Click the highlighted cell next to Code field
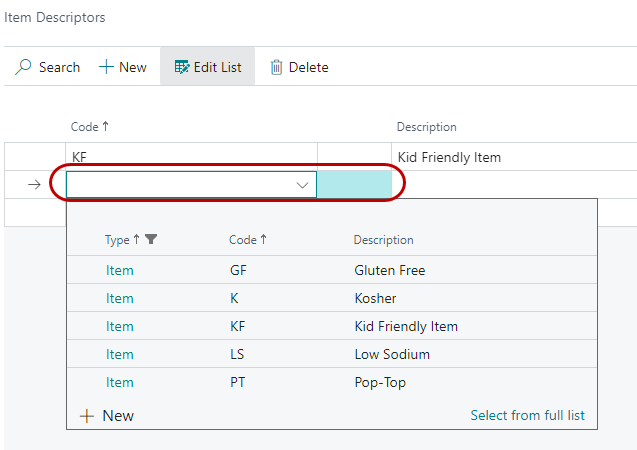Image resolution: width=637 pixels, height=450 pixels. [x=354, y=185]
